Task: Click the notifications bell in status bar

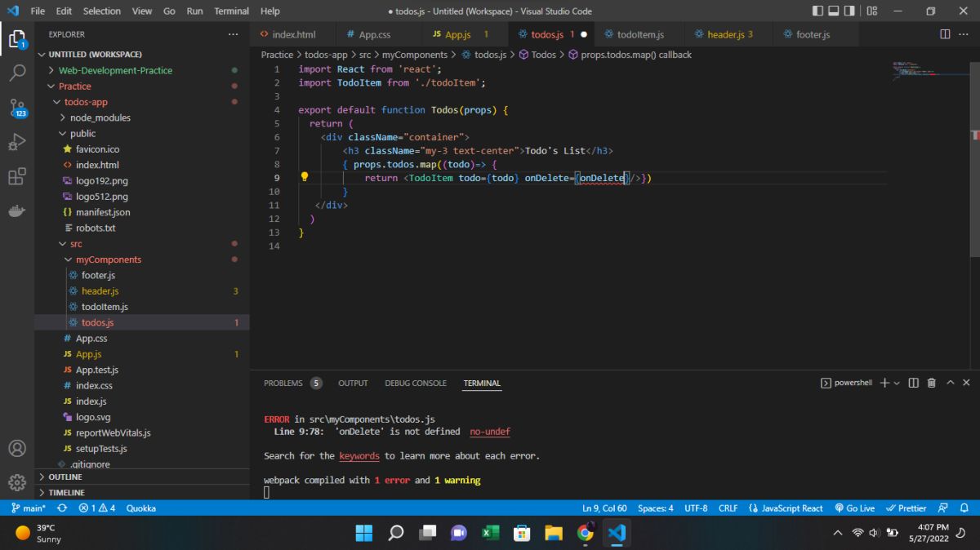Action: coord(964,508)
